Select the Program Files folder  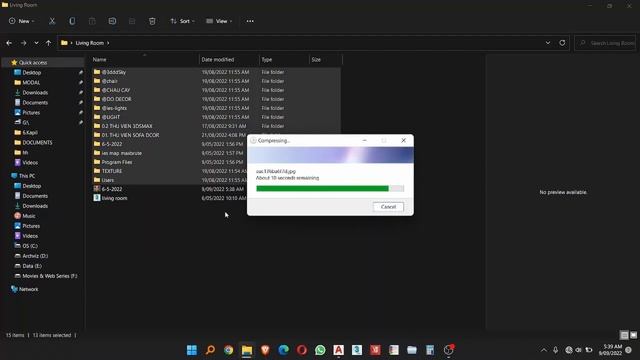click(117, 162)
